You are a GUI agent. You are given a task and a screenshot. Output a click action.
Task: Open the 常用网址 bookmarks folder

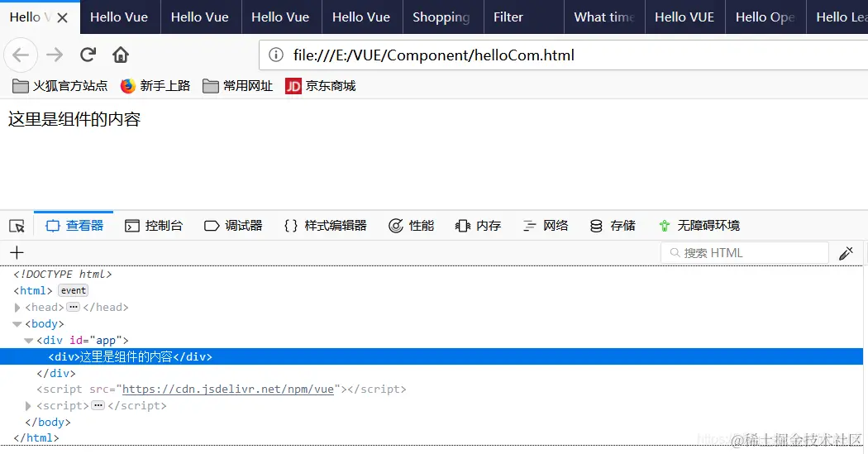pyautogui.click(x=237, y=86)
